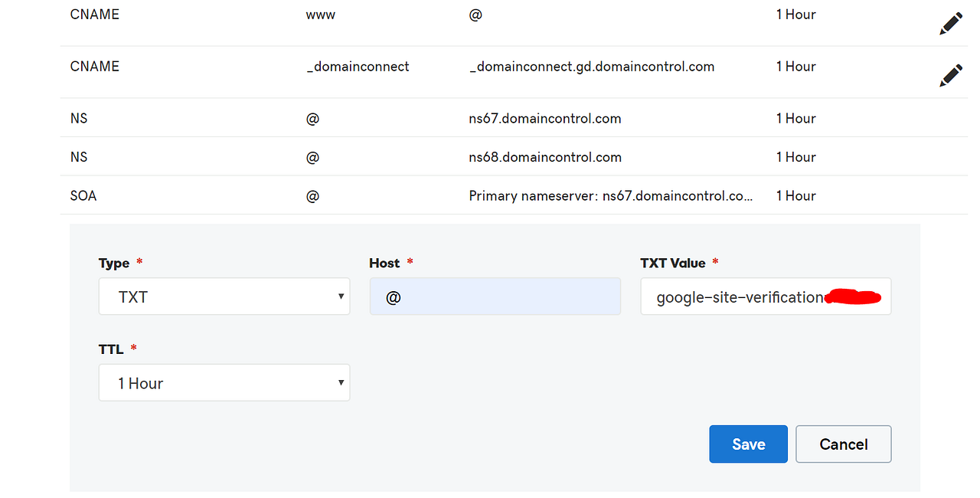Edit the _domainconnect CNAME record
Screen dimensions: 980x498
click(950, 75)
